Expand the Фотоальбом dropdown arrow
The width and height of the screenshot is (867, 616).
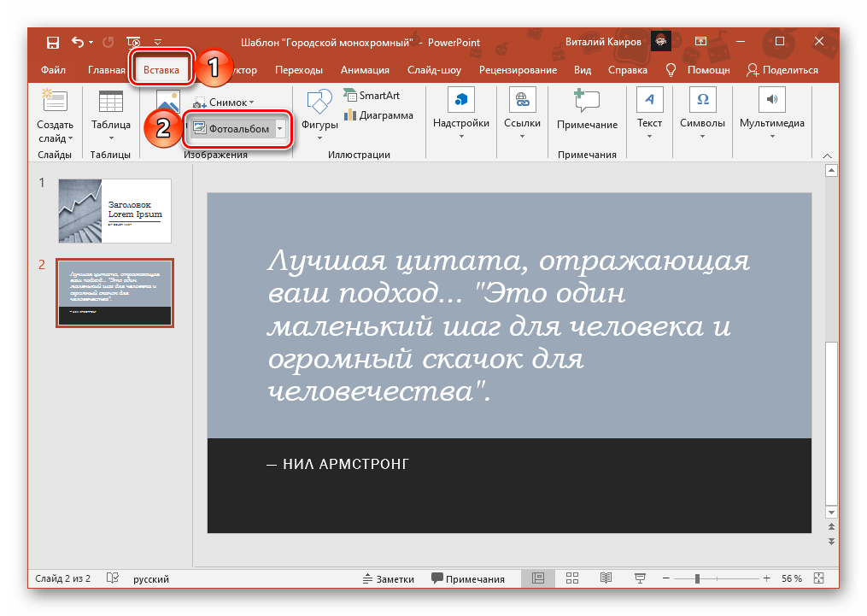tap(280, 129)
